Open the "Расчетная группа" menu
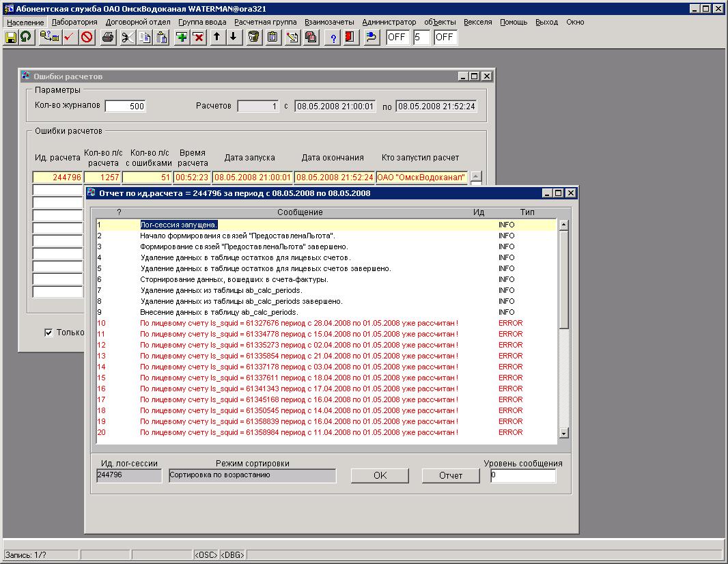Viewport: 728px width, 564px height. (x=265, y=22)
